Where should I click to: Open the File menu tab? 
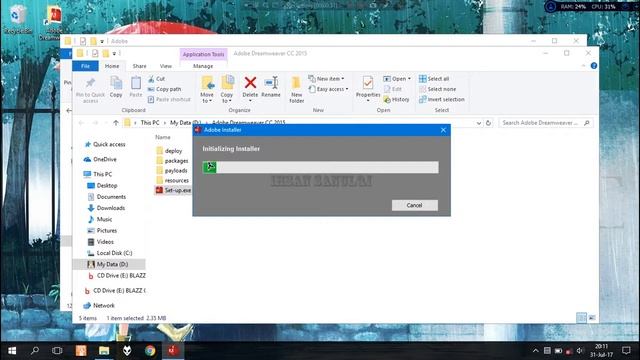(85, 66)
